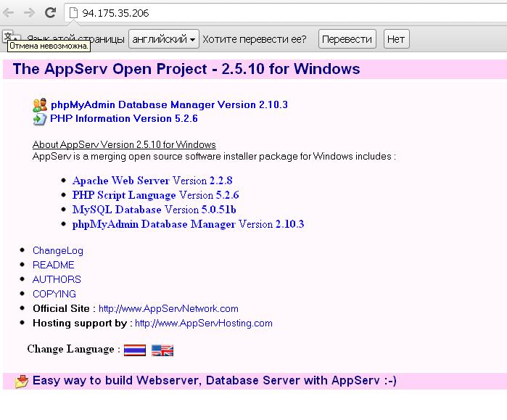Screen dimensions: 507x420
Task: Click the phpMyAdmin users icon
Action: tap(40, 105)
